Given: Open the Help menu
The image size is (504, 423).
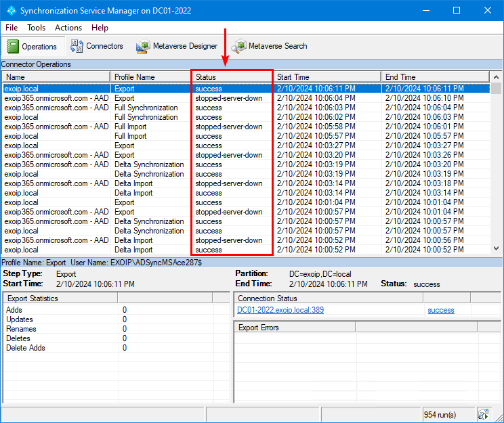Looking at the screenshot, I should (x=100, y=28).
